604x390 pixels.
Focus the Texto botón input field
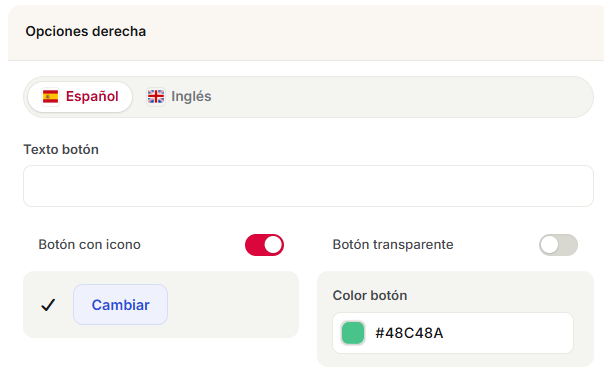308,186
